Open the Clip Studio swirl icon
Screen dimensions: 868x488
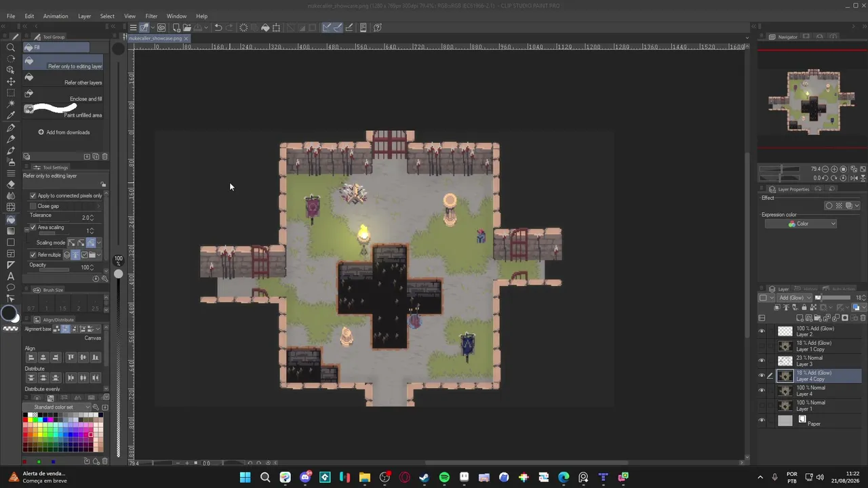161,28
